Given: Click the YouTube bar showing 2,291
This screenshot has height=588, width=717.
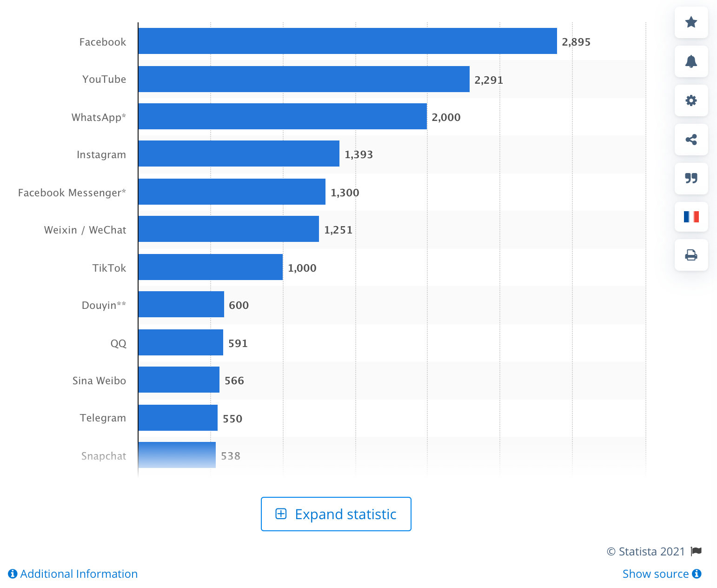Looking at the screenshot, I should click(304, 79).
